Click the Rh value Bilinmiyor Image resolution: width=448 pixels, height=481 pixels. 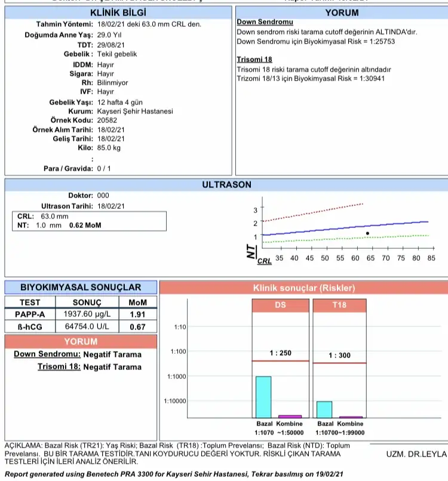(112, 83)
